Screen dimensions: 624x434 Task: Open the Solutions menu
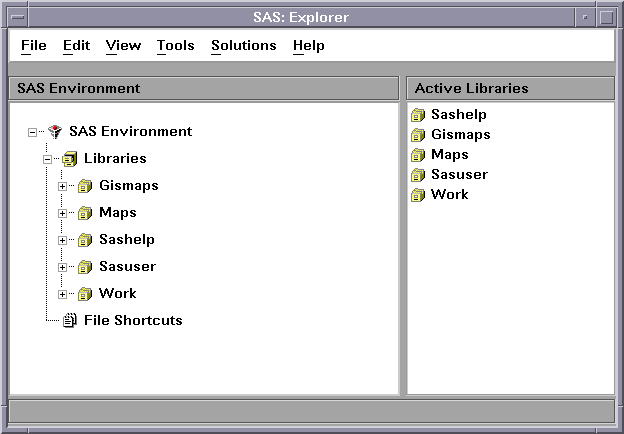coord(243,46)
